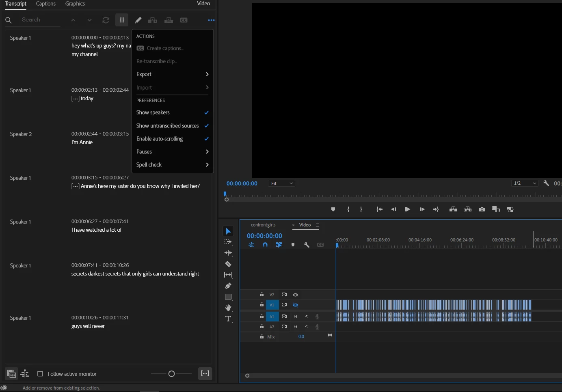Click Step Back 1 Frame button
This screenshot has width=562, height=392.
(393, 209)
